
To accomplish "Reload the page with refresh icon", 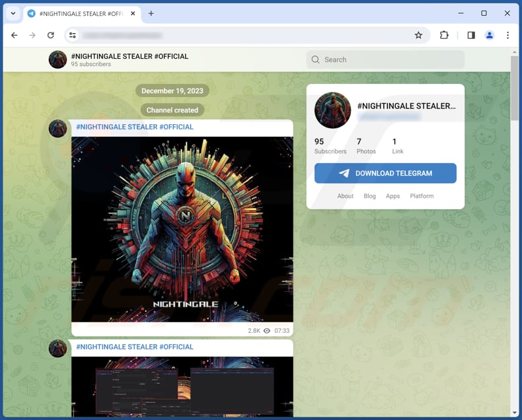I will point(51,35).
